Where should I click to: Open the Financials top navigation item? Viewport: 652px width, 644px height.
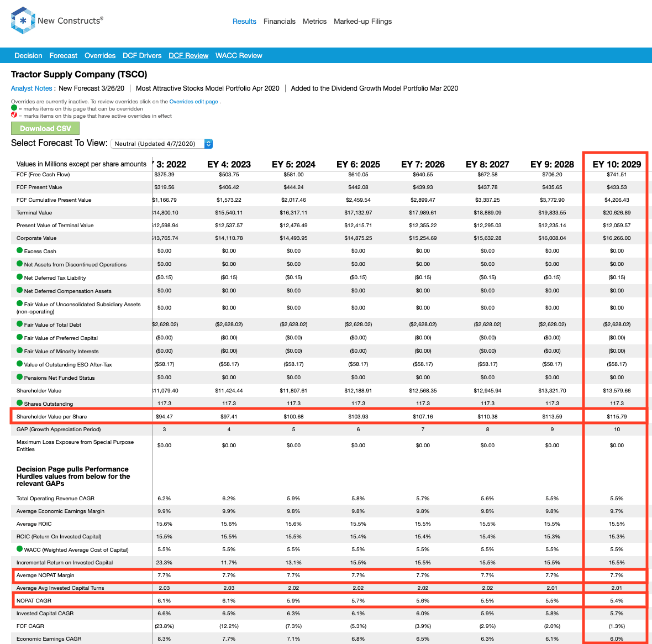(280, 21)
